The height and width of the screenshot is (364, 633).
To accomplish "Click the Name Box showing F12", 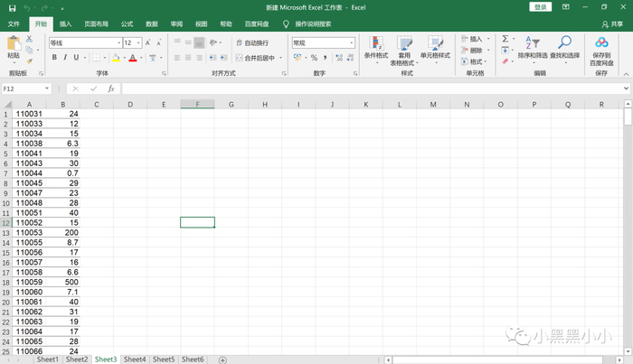I will 27,89.
